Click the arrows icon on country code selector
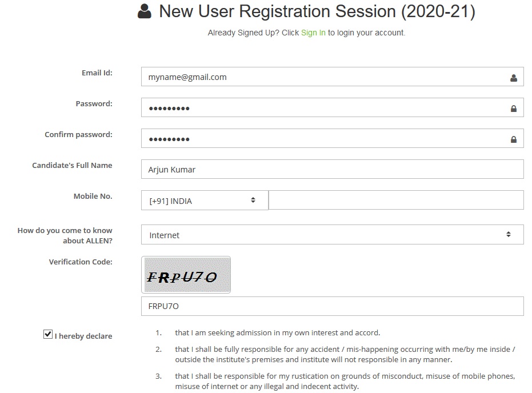Viewport: 532px width, 393px height. (253, 200)
